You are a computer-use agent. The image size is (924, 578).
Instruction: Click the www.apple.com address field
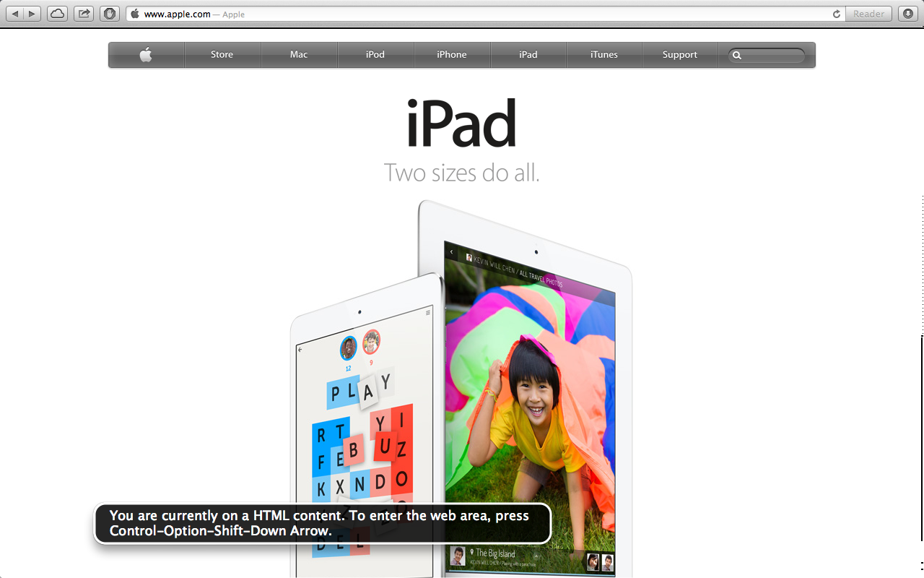point(484,14)
